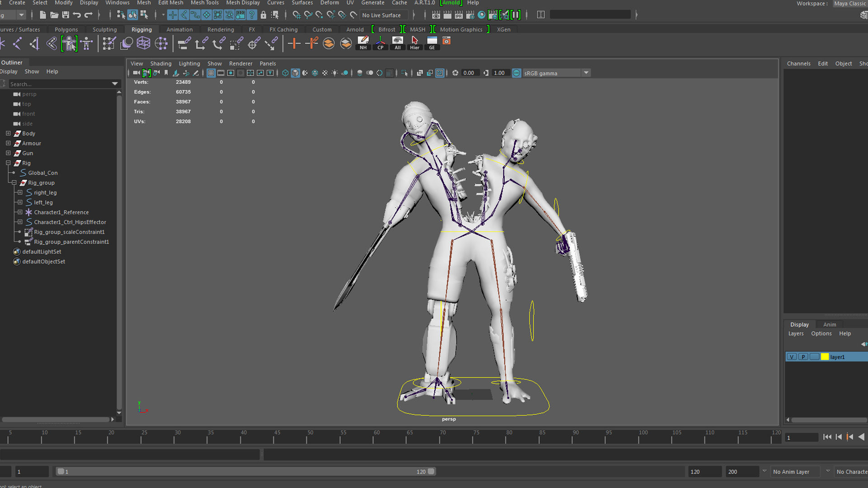Collapse the Rig node in Outliner
Image resolution: width=868 pixels, height=488 pixels.
(x=8, y=163)
